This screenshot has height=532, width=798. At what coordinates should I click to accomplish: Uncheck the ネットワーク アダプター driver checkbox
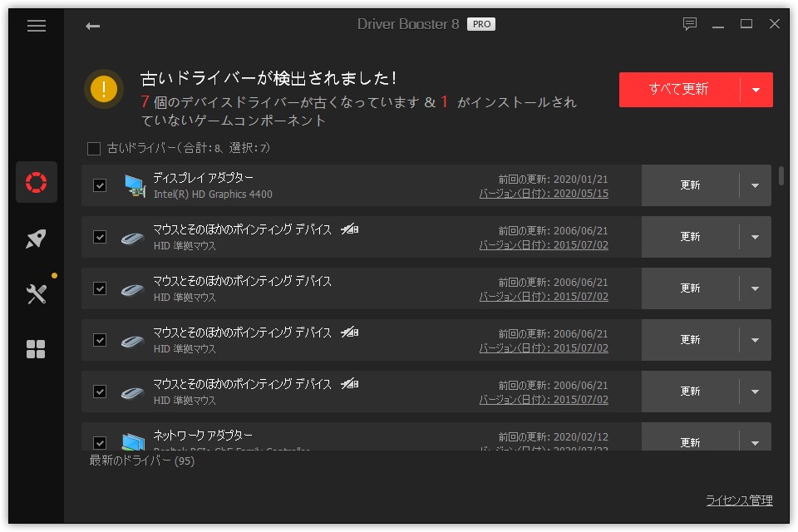[x=100, y=442]
